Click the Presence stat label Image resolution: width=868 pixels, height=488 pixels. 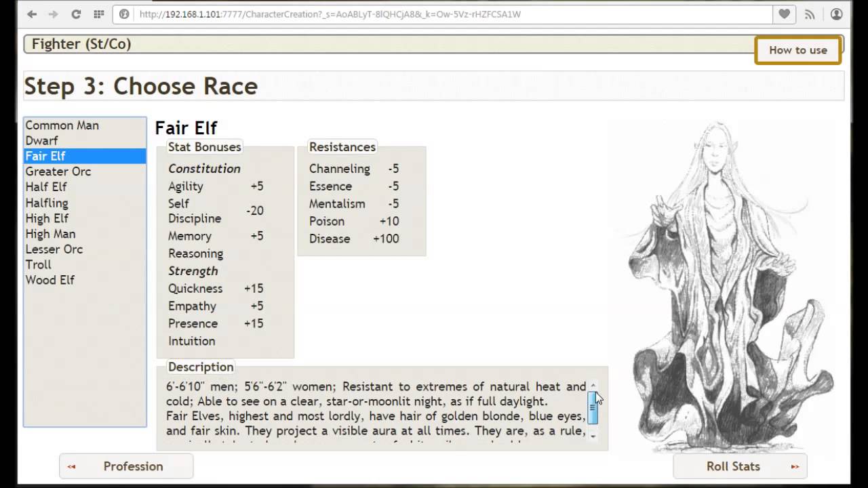[193, 324]
